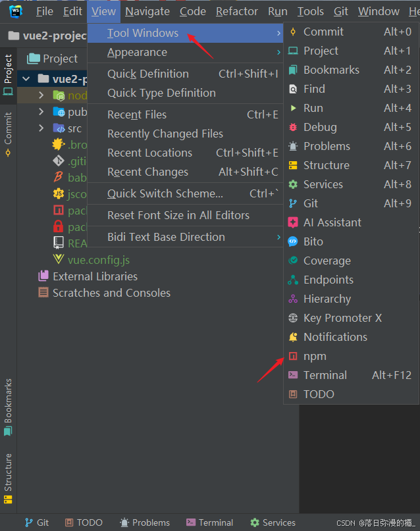
Task: Click the WebStorm logo icon
Action: [x=16, y=11]
